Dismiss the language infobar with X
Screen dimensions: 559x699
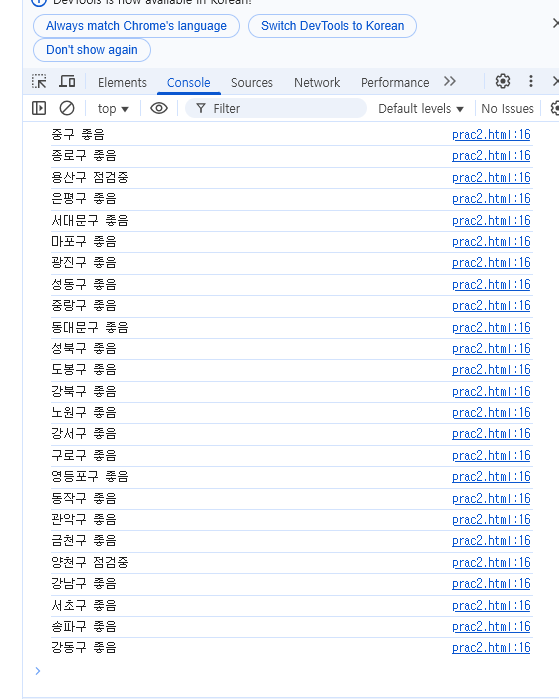point(555,23)
